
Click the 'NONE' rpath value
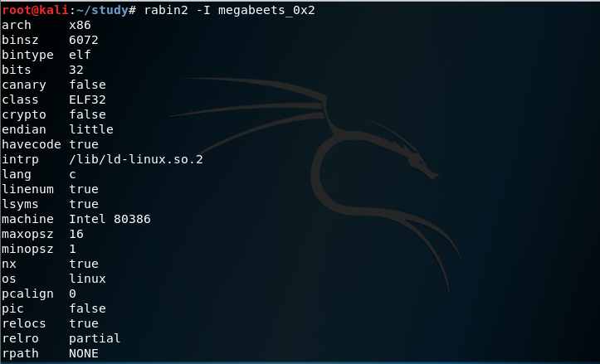pyautogui.click(x=84, y=353)
